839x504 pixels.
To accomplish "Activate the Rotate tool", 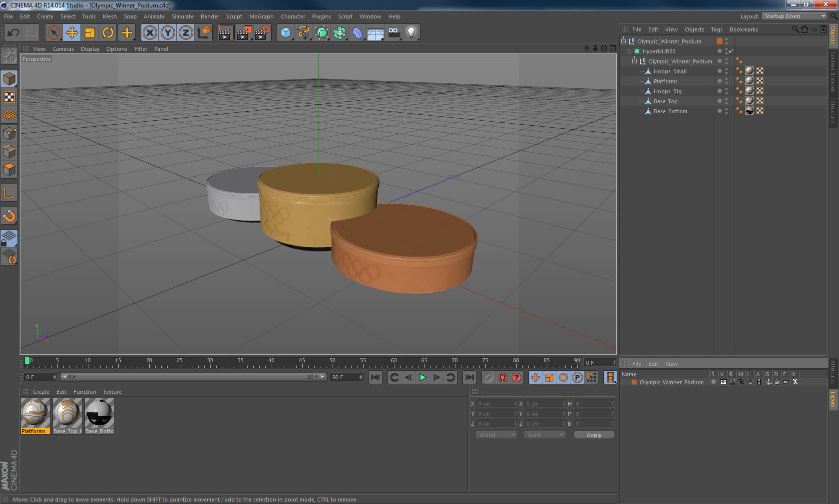I will tap(108, 33).
